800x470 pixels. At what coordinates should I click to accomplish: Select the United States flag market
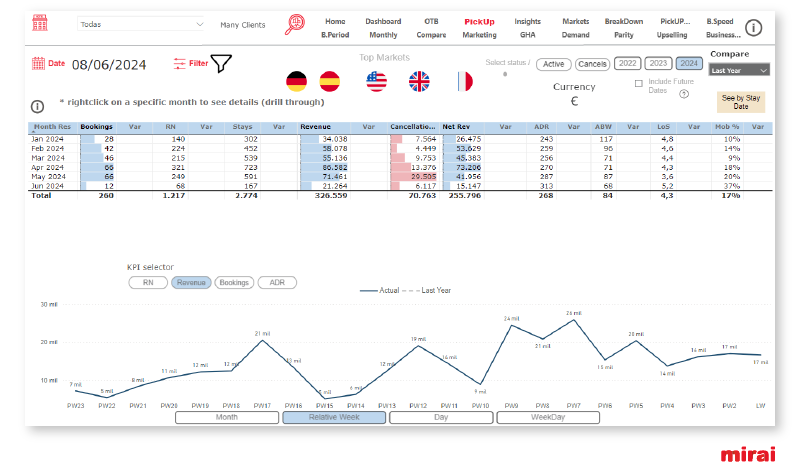[x=376, y=81]
